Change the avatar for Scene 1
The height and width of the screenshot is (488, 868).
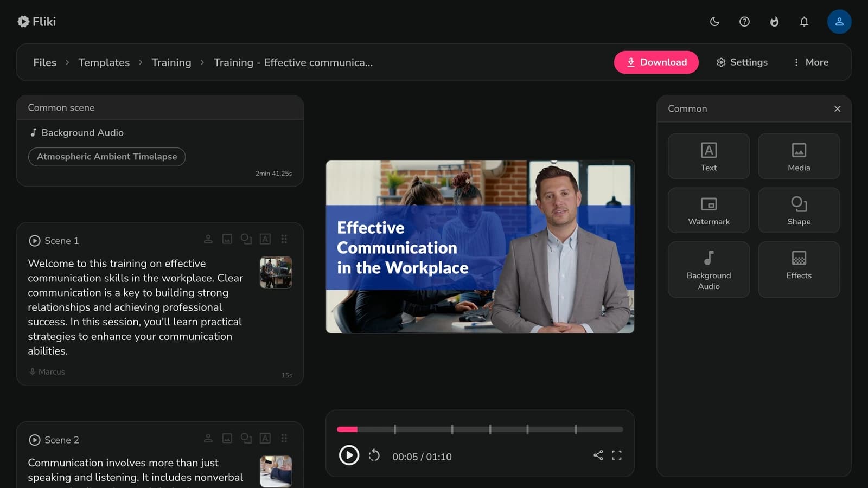[x=208, y=239]
